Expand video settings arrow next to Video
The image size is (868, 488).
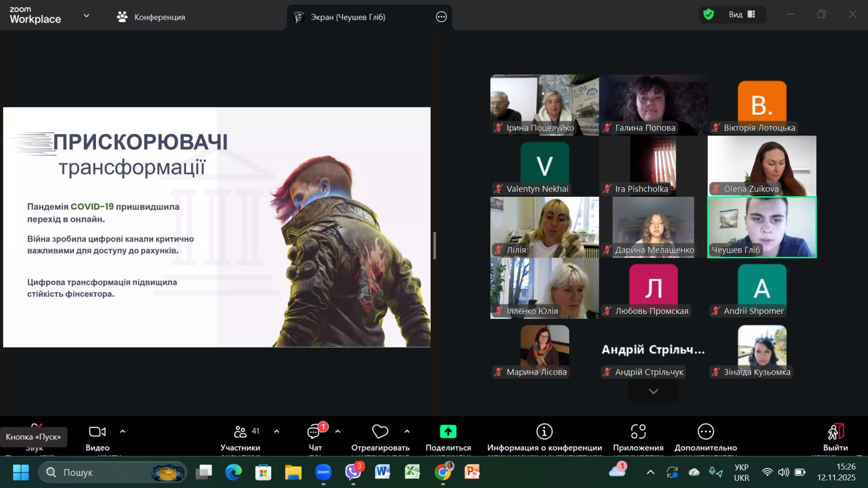[123, 432]
